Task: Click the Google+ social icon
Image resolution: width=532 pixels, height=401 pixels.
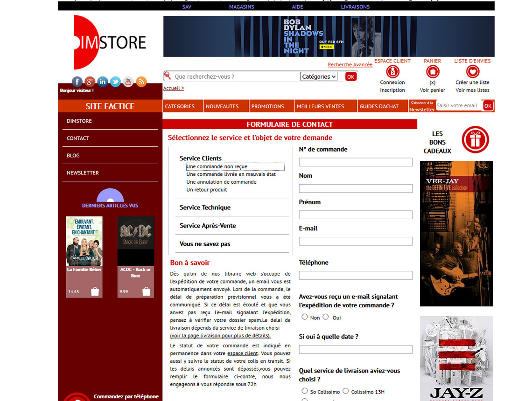Action: coord(90,82)
